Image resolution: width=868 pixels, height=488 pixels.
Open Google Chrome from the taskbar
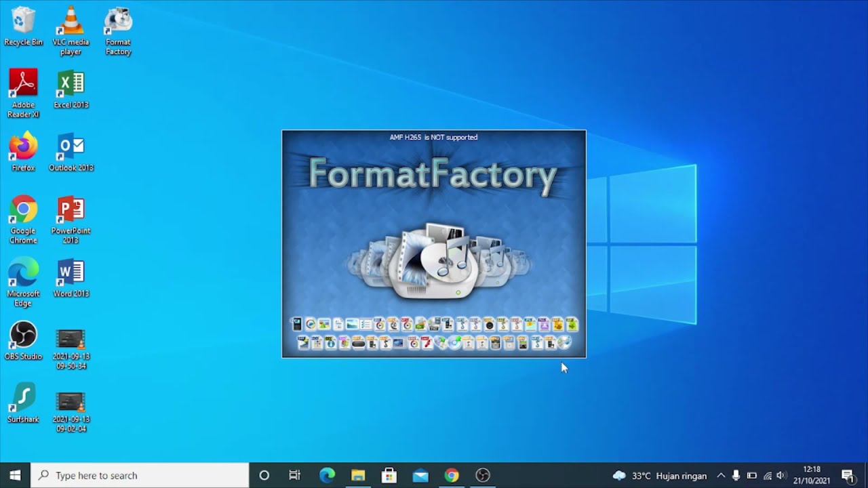pyautogui.click(x=452, y=475)
